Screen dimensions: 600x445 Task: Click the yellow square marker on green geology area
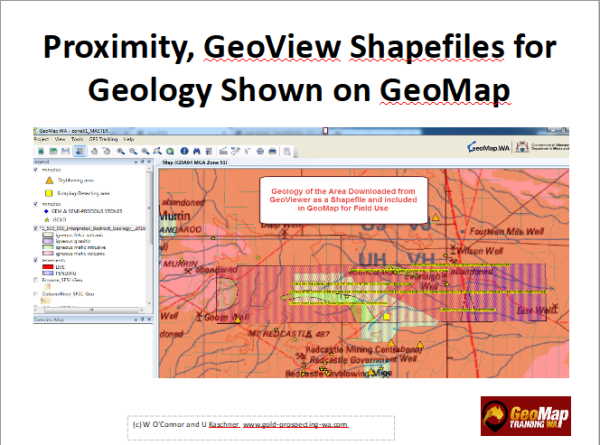tap(387, 316)
